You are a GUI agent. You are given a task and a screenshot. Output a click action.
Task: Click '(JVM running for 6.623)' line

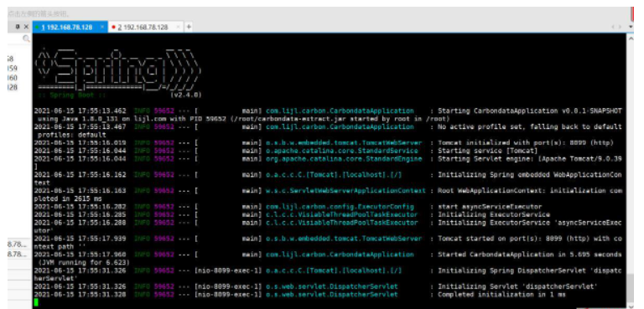coord(84,263)
